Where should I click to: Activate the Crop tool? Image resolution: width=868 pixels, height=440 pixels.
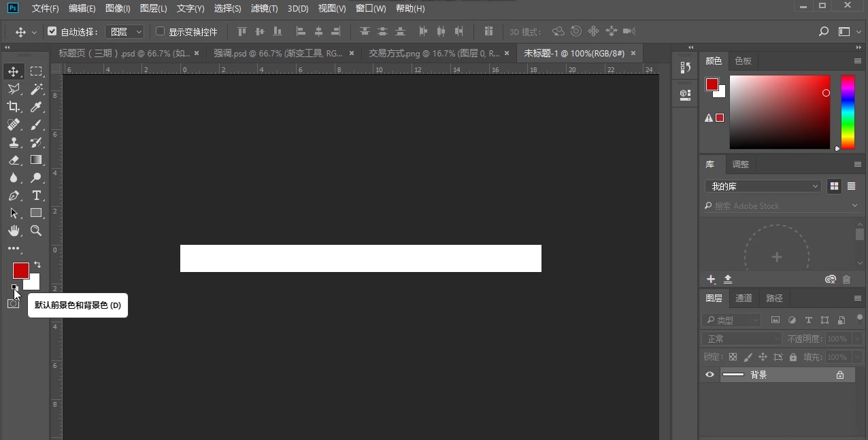[14, 107]
